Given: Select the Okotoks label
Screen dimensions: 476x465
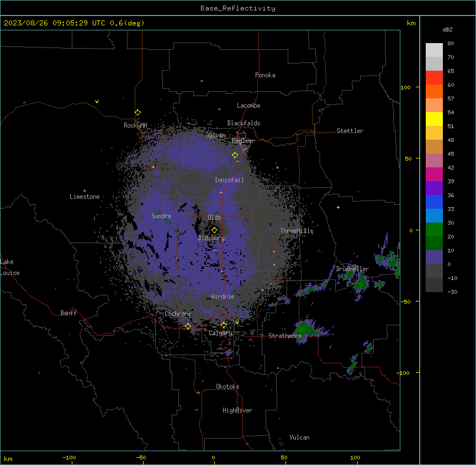Looking at the screenshot, I should 228,387.
